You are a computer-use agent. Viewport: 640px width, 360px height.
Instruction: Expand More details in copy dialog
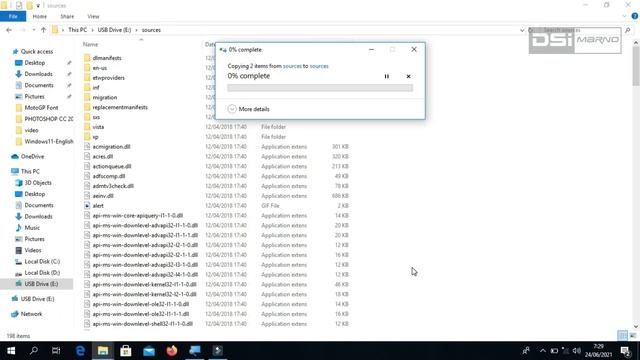coord(249,109)
